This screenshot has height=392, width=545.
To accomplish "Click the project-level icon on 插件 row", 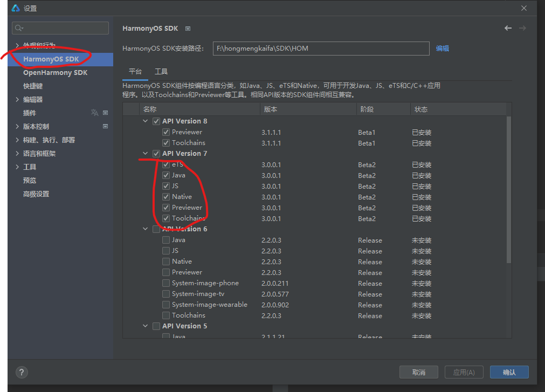I will [x=105, y=113].
